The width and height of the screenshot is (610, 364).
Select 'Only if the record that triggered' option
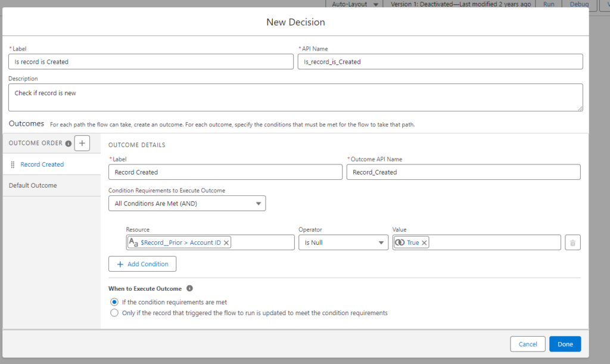(x=114, y=312)
